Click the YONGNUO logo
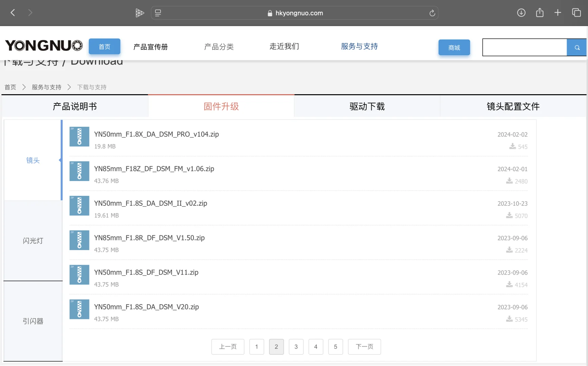This screenshot has height=366, width=588. [44, 45]
